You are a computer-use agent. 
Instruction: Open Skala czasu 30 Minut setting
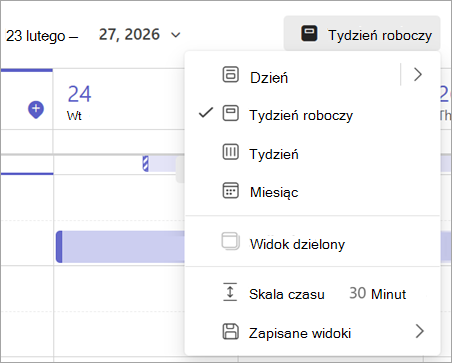312,294
